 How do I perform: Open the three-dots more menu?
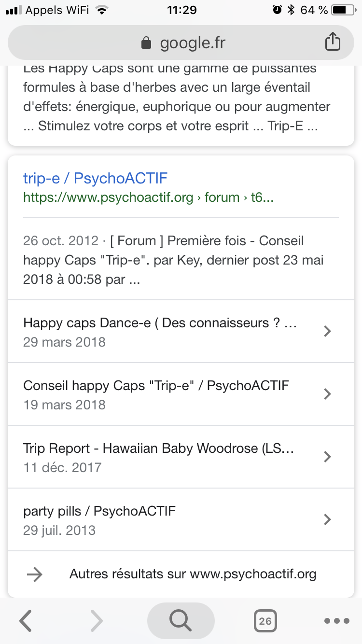[x=336, y=621]
